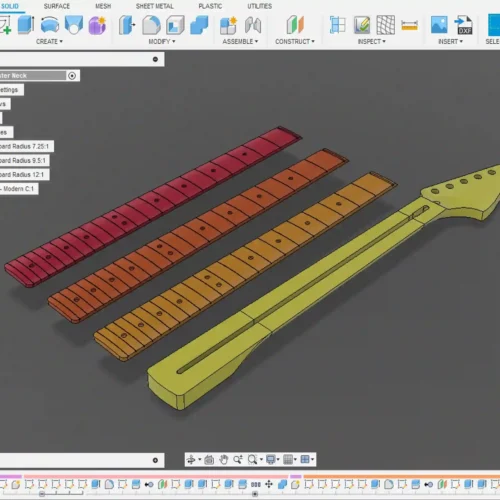Image resolution: width=500 pixels, height=500 pixels.
Task: Click the timeline position marker below Pattern
Action: pos(255,494)
